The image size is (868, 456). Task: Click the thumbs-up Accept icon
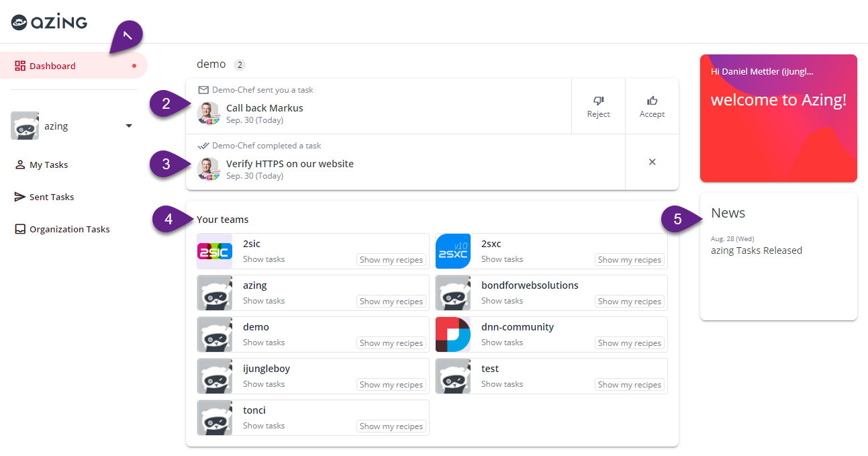pos(652,101)
